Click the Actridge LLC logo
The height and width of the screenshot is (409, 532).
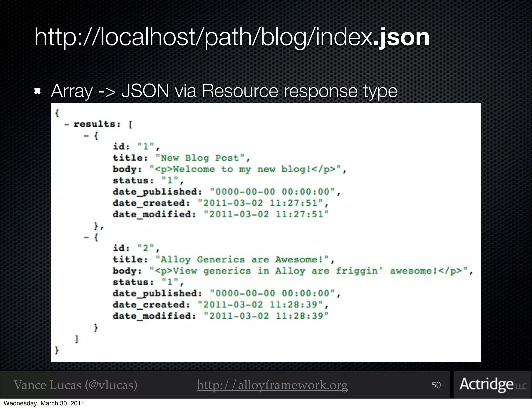(493, 385)
